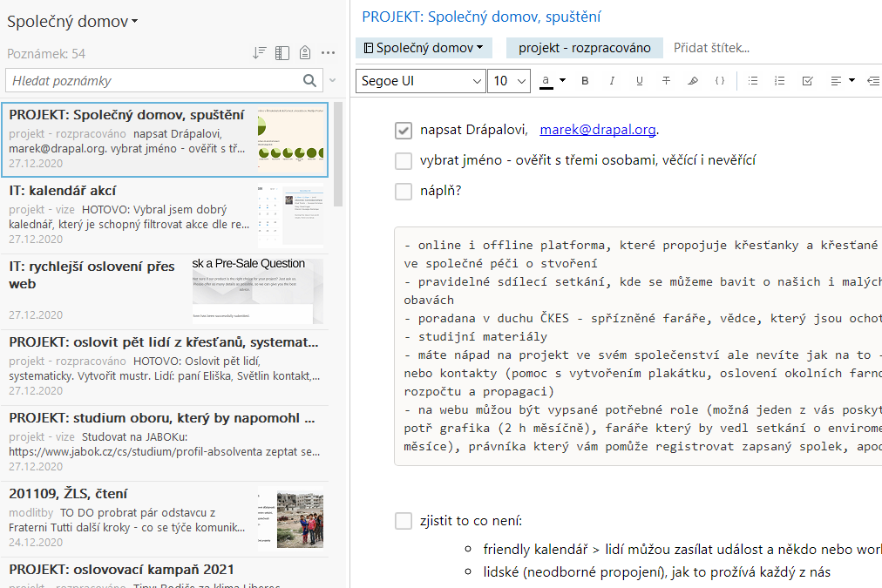Screen dimensions: 882x588
Task: Open note 'PROJEKT: oslovit pět lidí z křesťanů'
Action: (x=164, y=367)
